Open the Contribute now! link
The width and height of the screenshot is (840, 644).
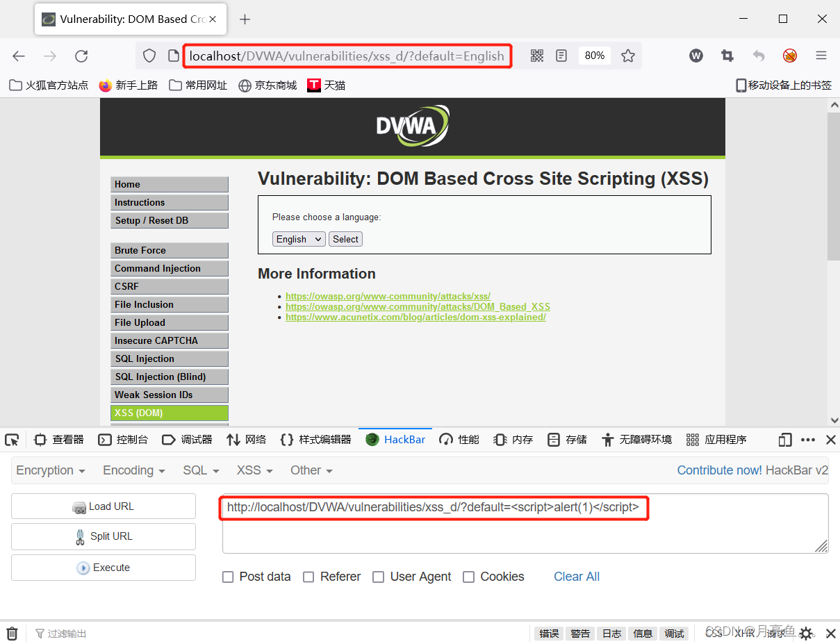pyautogui.click(x=720, y=470)
